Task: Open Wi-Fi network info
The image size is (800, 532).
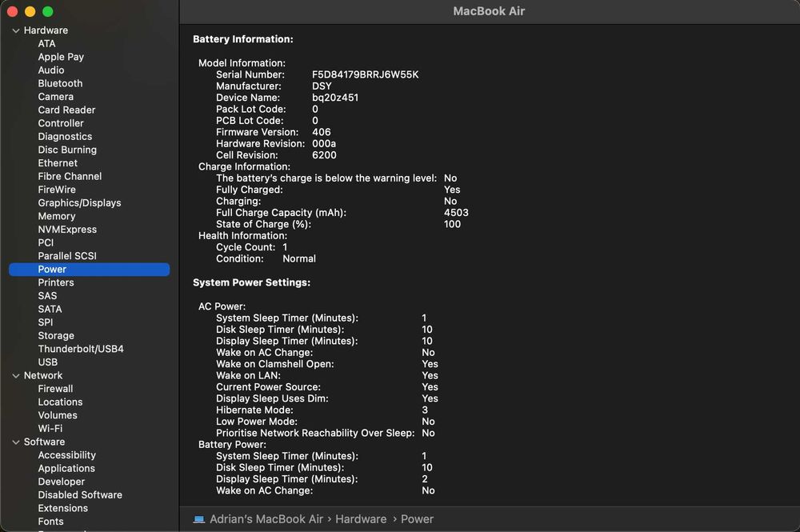Action: (50, 429)
